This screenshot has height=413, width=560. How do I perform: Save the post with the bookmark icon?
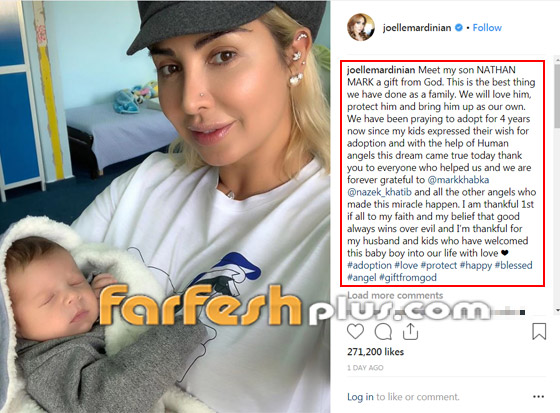click(539, 331)
